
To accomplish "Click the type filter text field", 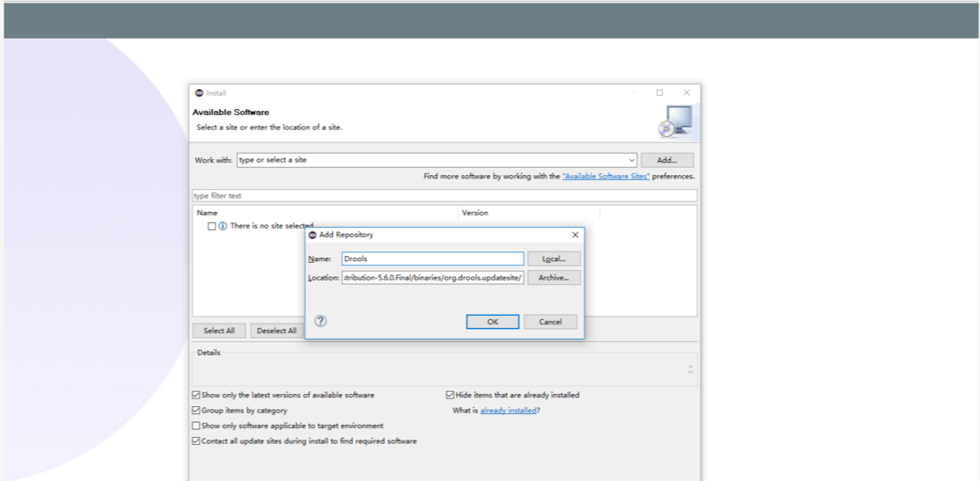I will point(444,195).
